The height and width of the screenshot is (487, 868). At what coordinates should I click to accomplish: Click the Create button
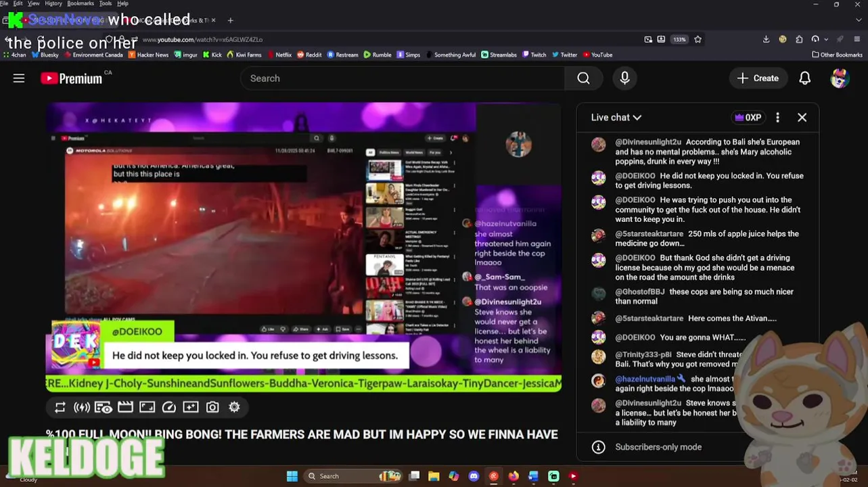pyautogui.click(x=758, y=78)
